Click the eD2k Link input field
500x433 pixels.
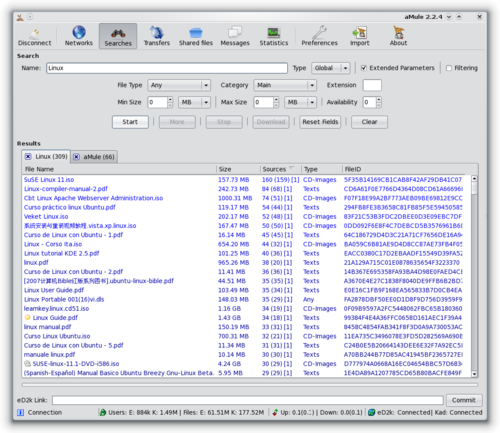pos(248,400)
